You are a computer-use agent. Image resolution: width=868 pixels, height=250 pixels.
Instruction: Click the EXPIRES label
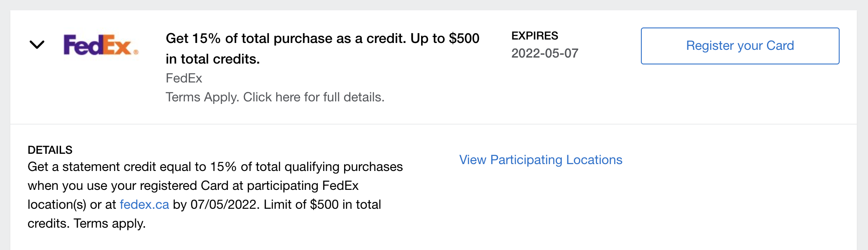(535, 36)
